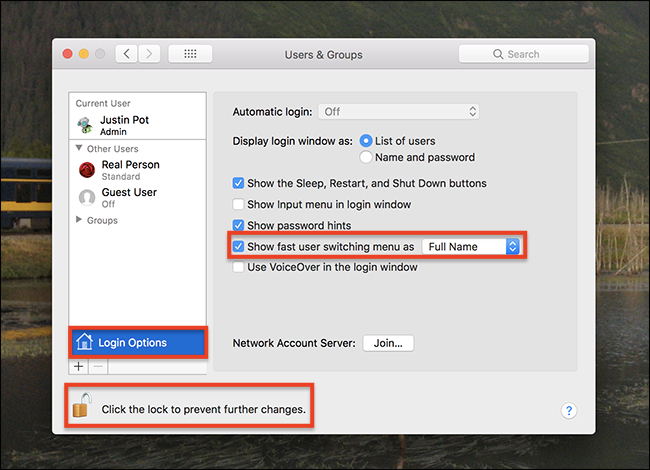Open the Automatic login dropdown
Viewport: 650px width, 470px height.
(398, 111)
